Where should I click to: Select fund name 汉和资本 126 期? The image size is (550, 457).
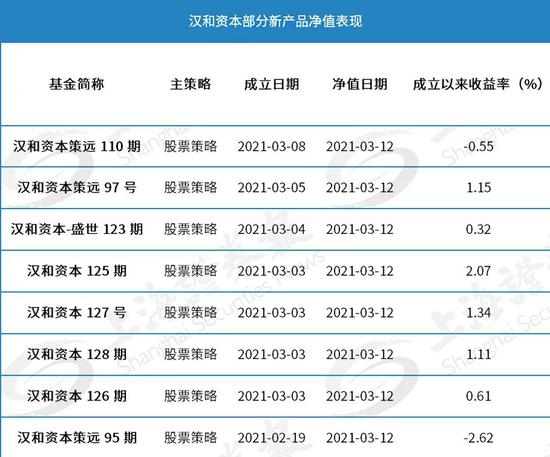pos(77,396)
